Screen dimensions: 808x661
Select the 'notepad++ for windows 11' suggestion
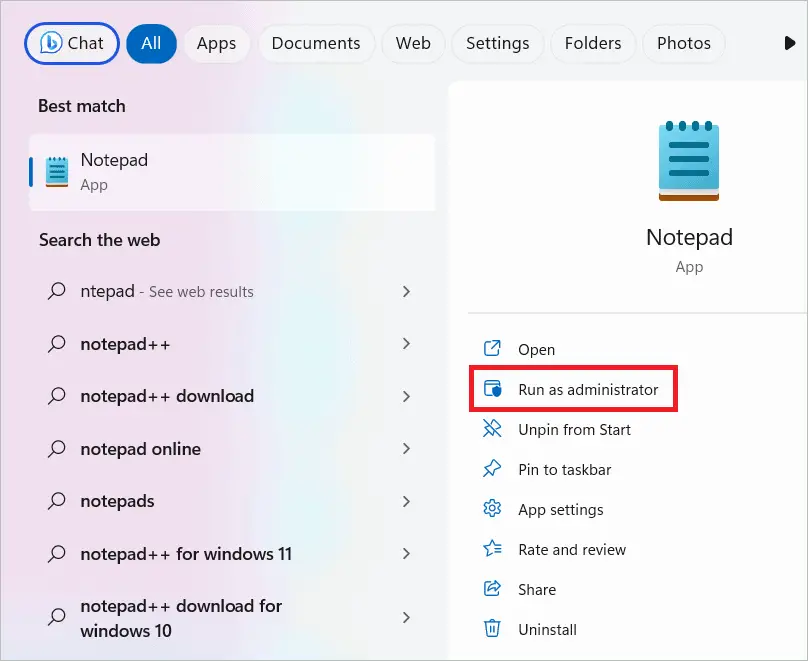pos(186,553)
